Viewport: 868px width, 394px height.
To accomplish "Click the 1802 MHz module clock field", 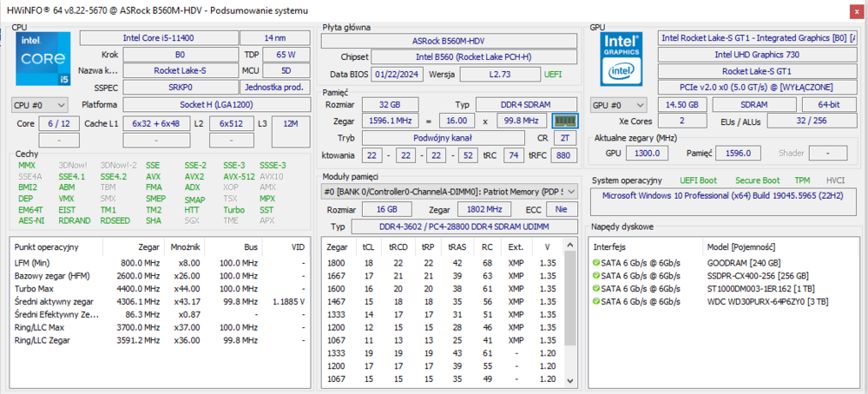I will pos(485,209).
